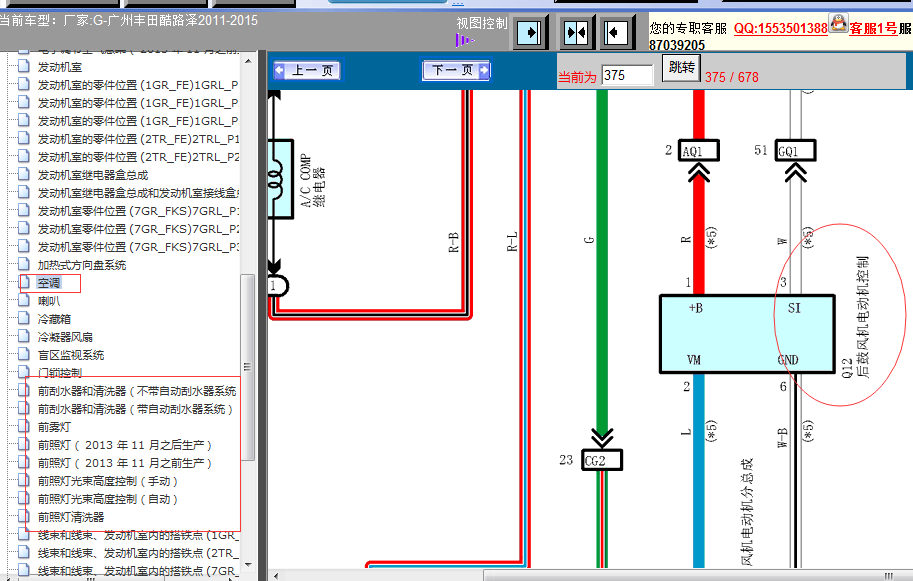Open the 发动机室继电器盒总成 document
This screenshot has height=581, width=913.
(93, 175)
